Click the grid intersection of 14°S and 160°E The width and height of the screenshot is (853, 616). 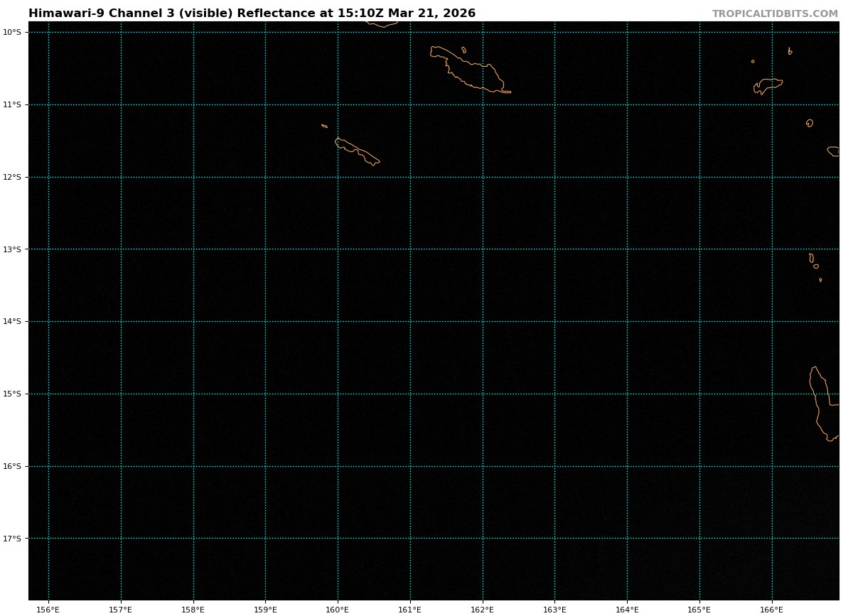[338, 321]
